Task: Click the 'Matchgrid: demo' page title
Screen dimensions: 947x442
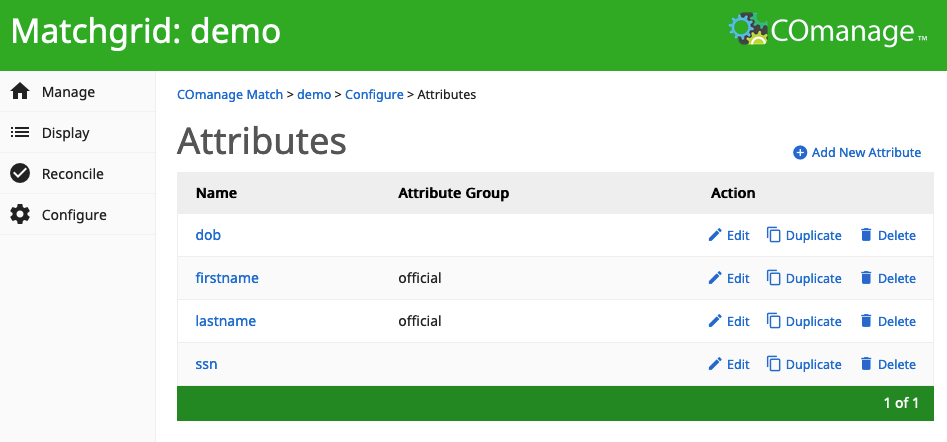Action: click(x=146, y=31)
